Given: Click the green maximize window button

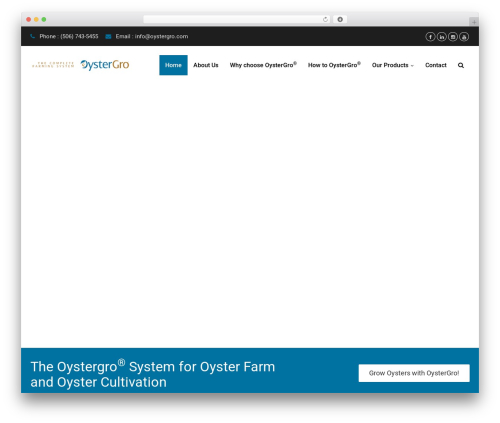Looking at the screenshot, I should point(44,20).
